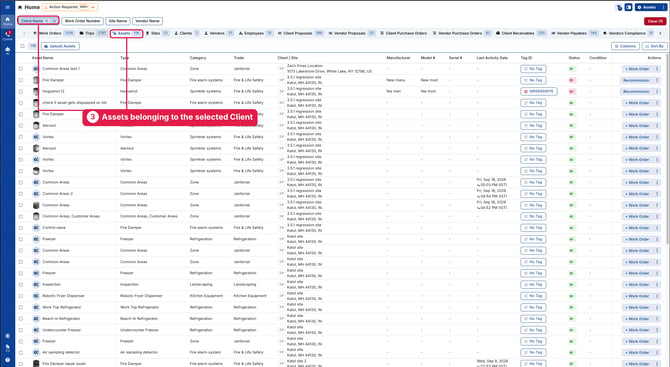Expand the Action Required dropdown
Screen dimensions: 670x367
point(70,7)
